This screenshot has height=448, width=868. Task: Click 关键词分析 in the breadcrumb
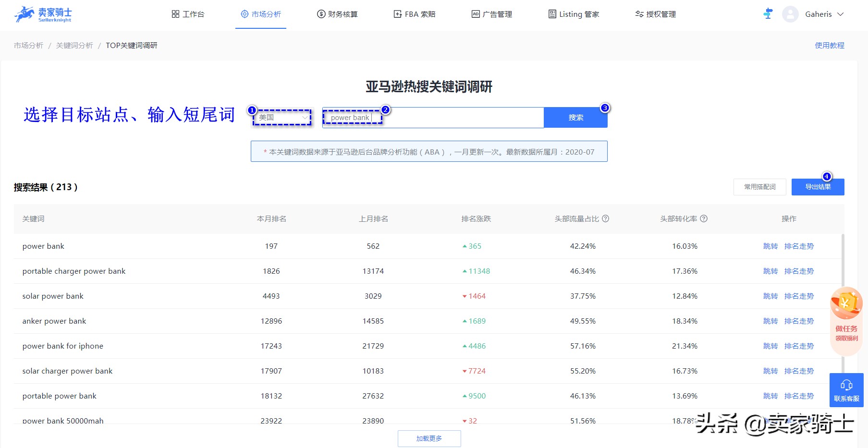(74, 46)
